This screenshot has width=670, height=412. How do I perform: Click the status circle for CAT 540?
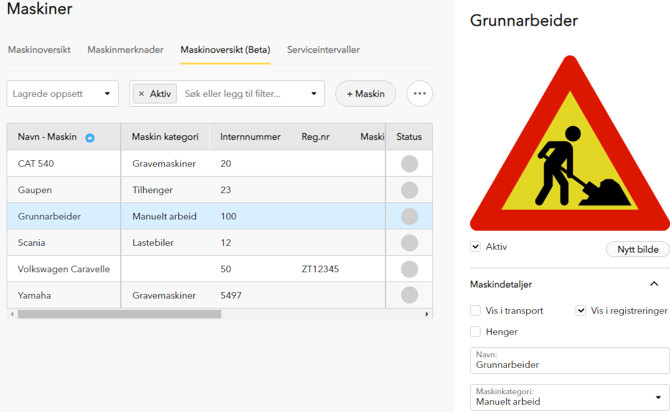pos(409,164)
